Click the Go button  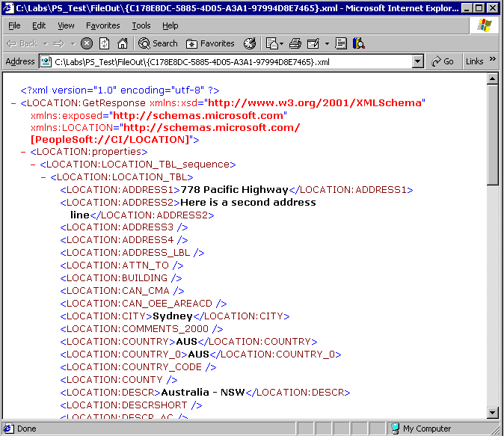click(443, 61)
